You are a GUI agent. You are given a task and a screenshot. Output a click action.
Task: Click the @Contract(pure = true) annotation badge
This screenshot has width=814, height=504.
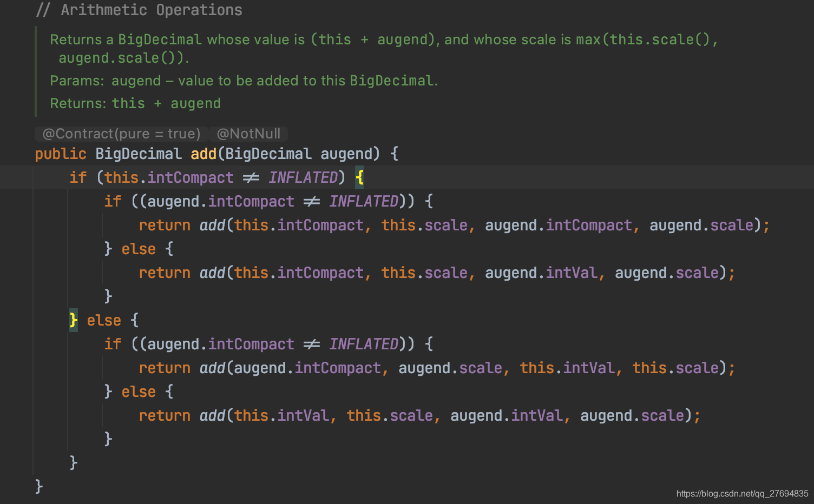pyautogui.click(x=120, y=134)
